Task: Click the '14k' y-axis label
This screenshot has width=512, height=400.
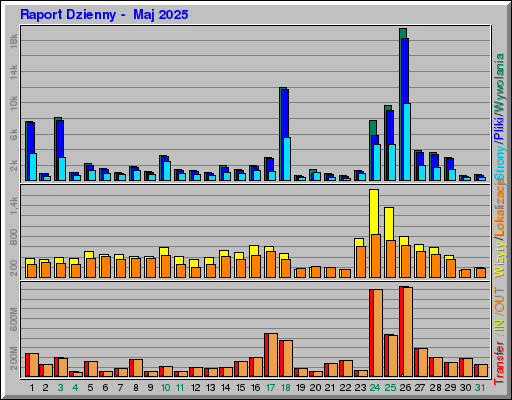Action: click(x=14, y=72)
